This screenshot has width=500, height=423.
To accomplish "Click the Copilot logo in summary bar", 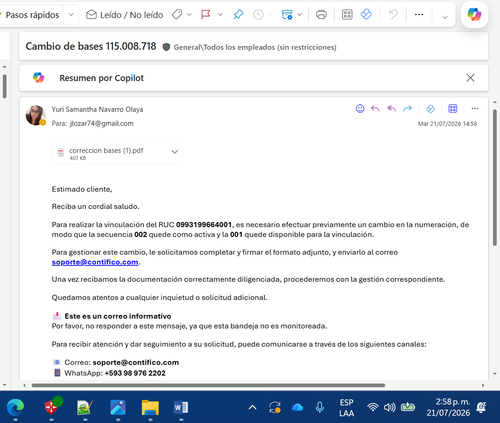I will pyautogui.click(x=38, y=78).
